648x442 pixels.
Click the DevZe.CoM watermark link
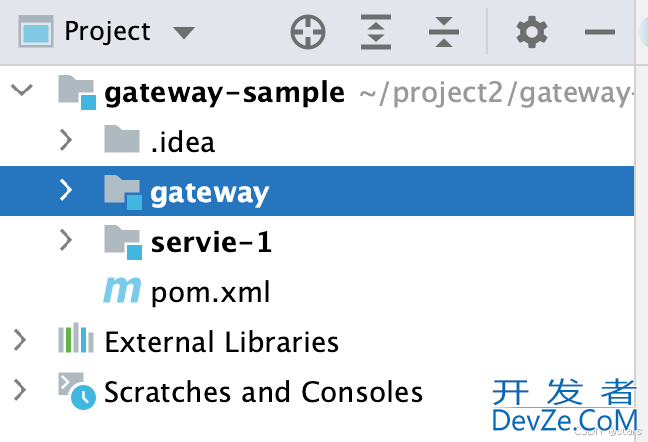pyautogui.click(x=565, y=421)
